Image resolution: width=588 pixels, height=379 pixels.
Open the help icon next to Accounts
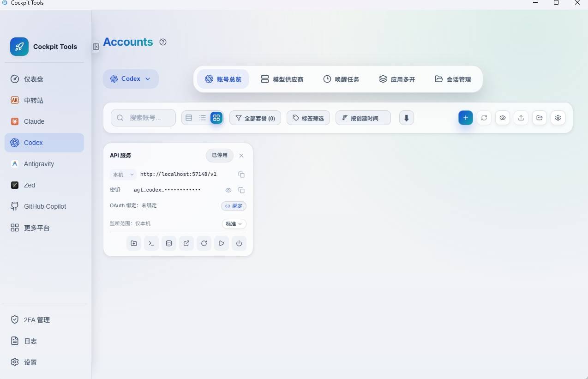tap(163, 42)
